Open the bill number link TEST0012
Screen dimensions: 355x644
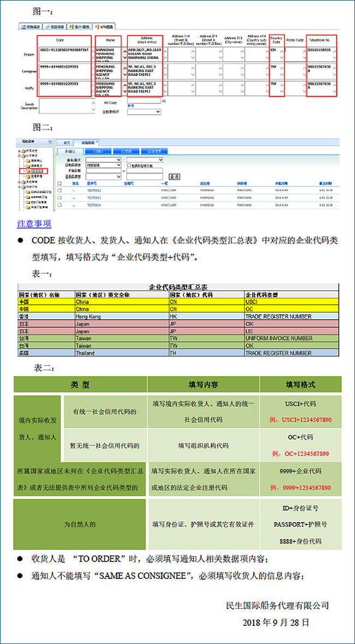point(94,191)
